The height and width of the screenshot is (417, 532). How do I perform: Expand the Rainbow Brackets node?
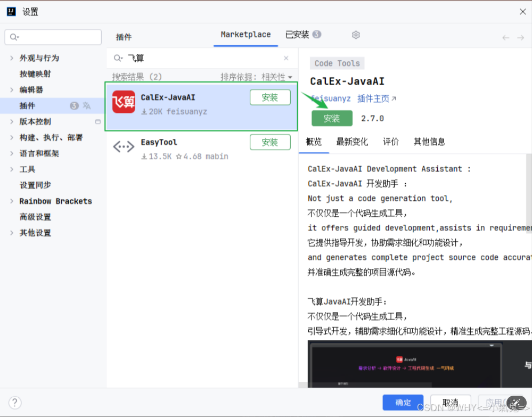[x=12, y=201]
